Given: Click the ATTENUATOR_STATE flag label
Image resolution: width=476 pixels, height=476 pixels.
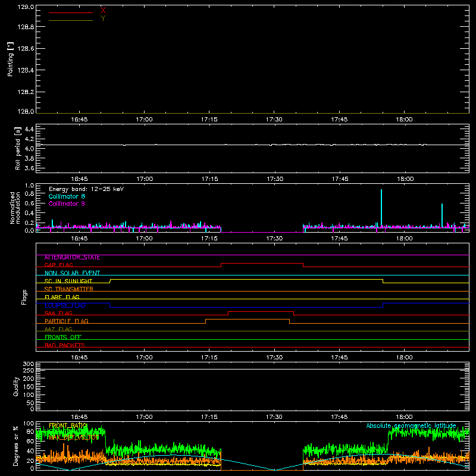Looking at the screenshot, I should point(72,258).
